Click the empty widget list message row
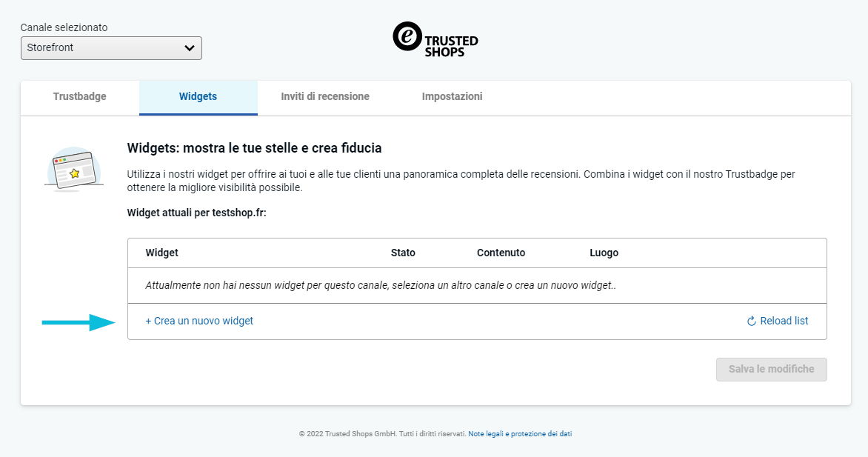This screenshot has height=457, width=868. coord(477,285)
